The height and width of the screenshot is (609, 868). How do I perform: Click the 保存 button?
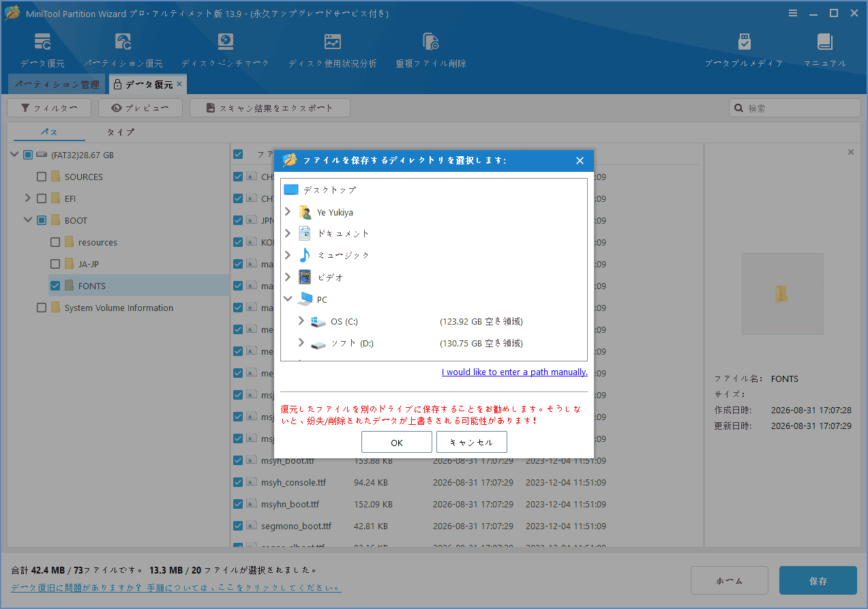tap(818, 581)
